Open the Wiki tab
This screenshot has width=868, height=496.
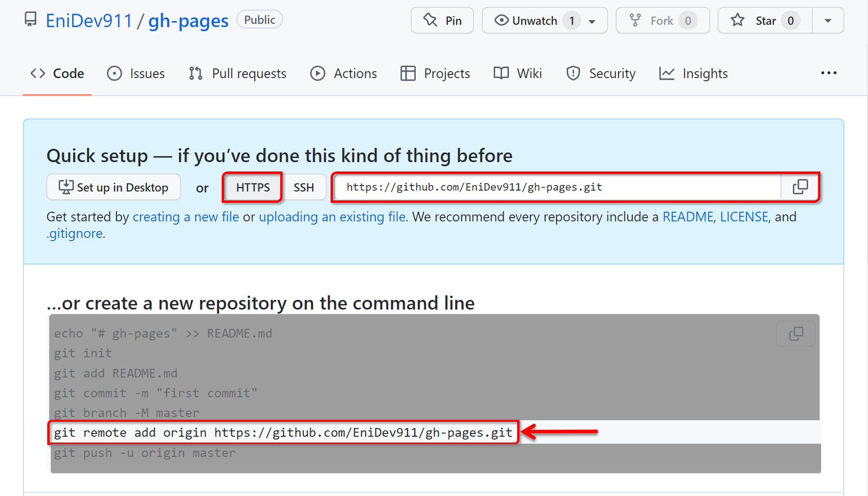[518, 73]
